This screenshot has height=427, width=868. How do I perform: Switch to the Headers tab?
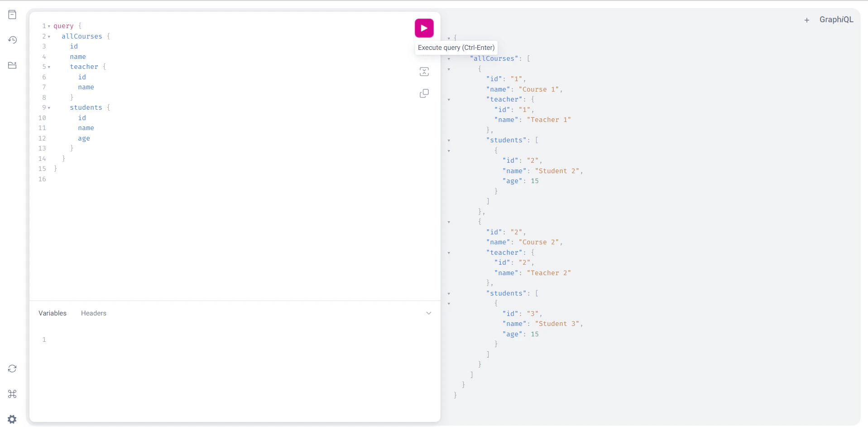(93, 313)
